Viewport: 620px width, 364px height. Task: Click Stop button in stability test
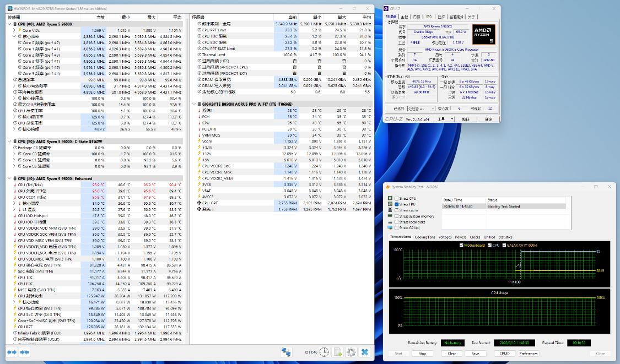coord(422,354)
